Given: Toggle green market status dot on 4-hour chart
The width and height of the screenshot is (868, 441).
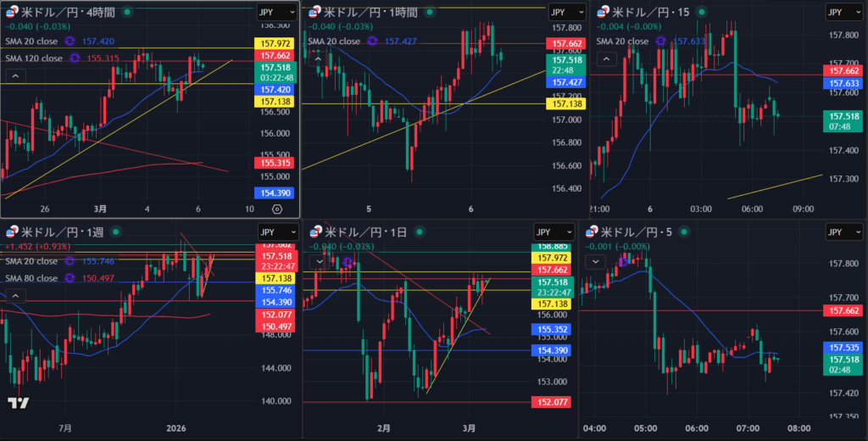Looking at the screenshot, I should tap(127, 12).
